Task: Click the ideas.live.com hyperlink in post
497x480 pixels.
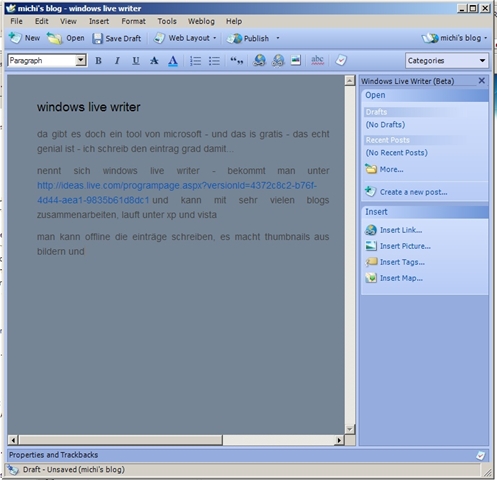Action: tap(177, 193)
